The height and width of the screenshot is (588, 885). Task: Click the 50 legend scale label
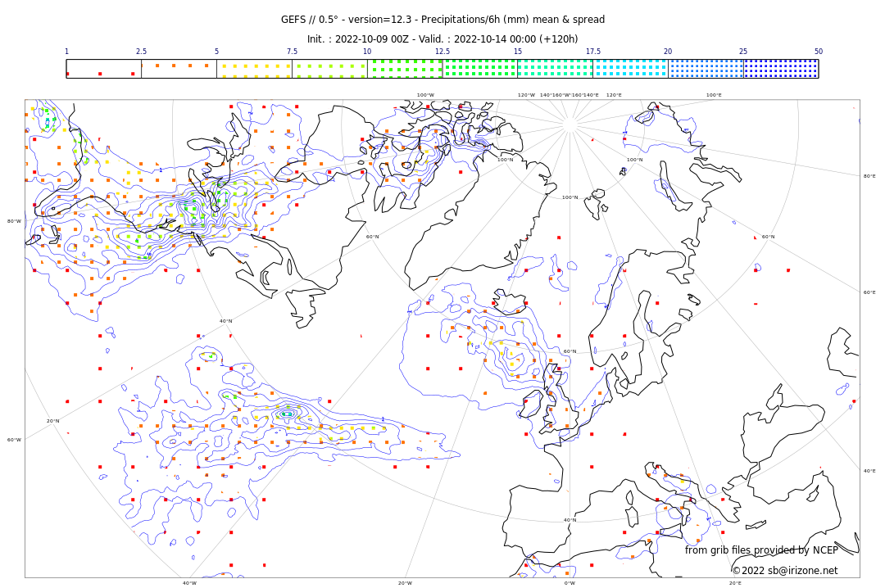tap(818, 52)
